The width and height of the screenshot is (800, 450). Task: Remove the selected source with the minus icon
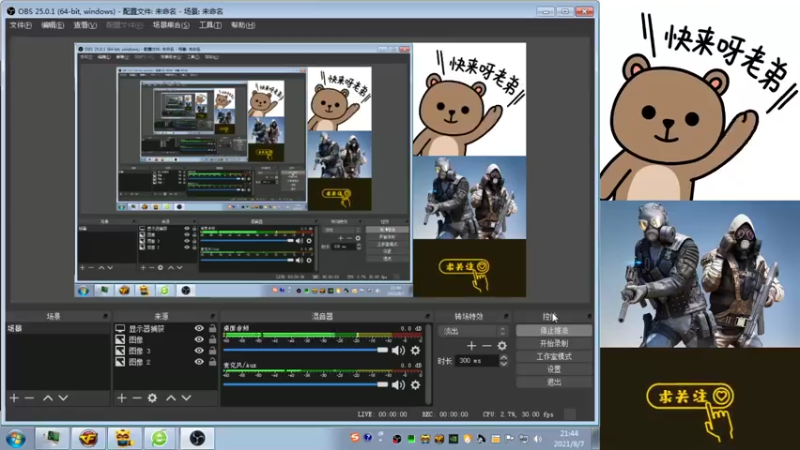(137, 398)
